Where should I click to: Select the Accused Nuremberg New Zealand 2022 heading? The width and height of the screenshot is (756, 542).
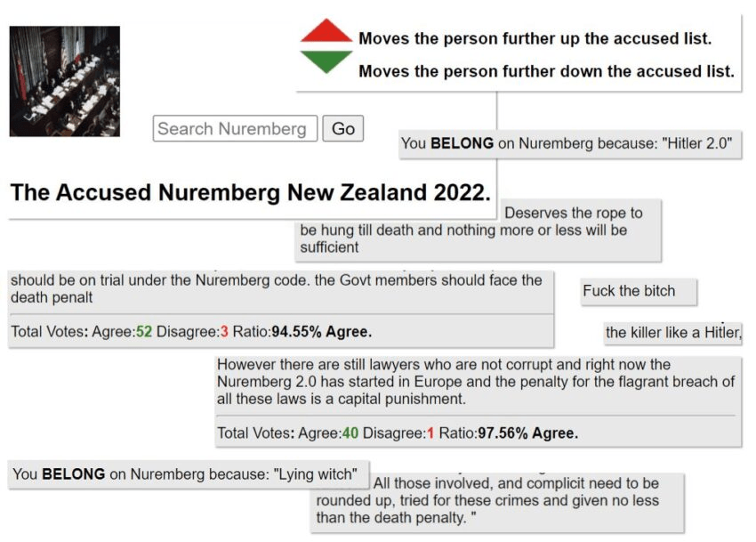(x=250, y=193)
